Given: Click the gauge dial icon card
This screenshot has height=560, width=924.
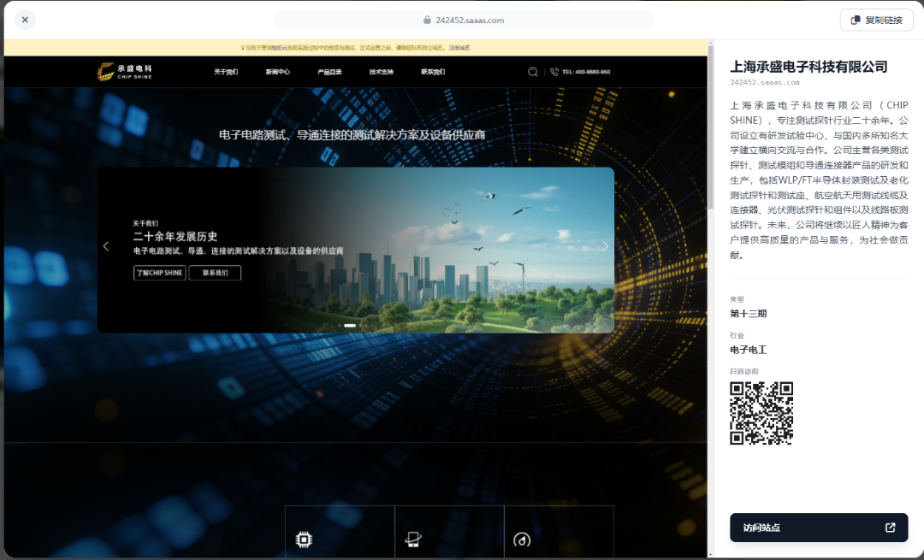Looking at the screenshot, I should coord(522,539).
